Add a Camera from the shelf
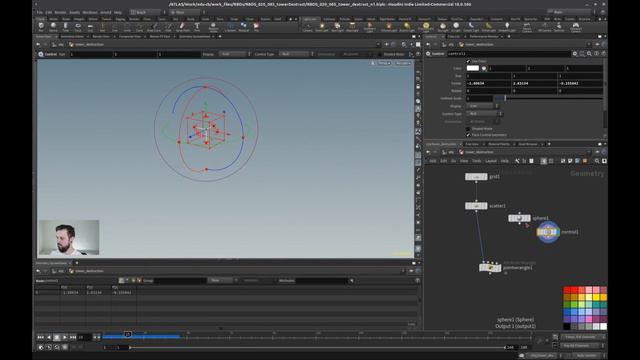The image size is (640, 360). click(307, 27)
